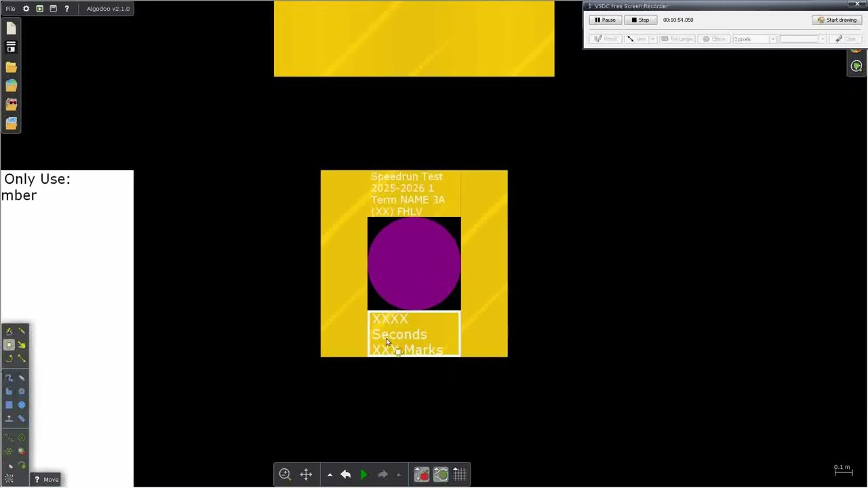Open the yellow folder scene browser
The width and height of the screenshot is (868, 488).
pyautogui.click(x=11, y=66)
